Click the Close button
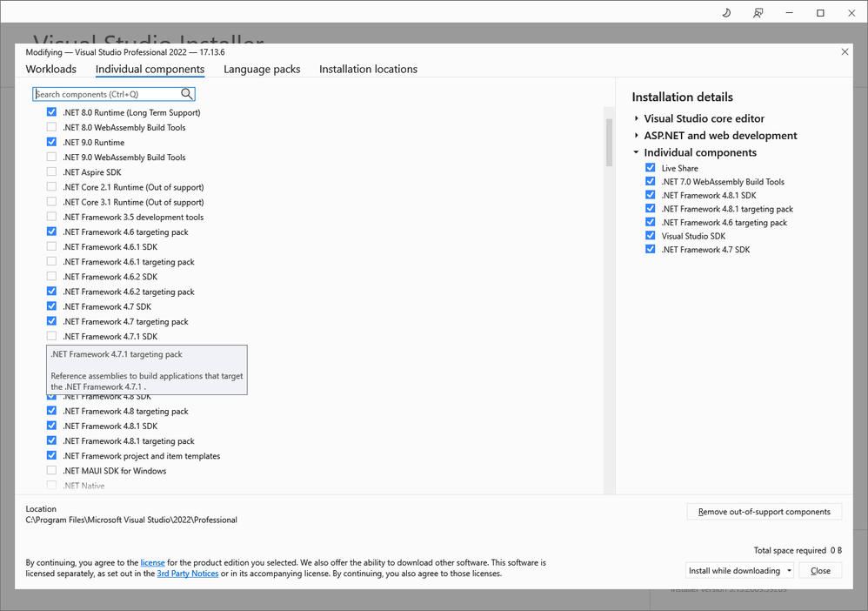The width and height of the screenshot is (868, 611). [820, 571]
